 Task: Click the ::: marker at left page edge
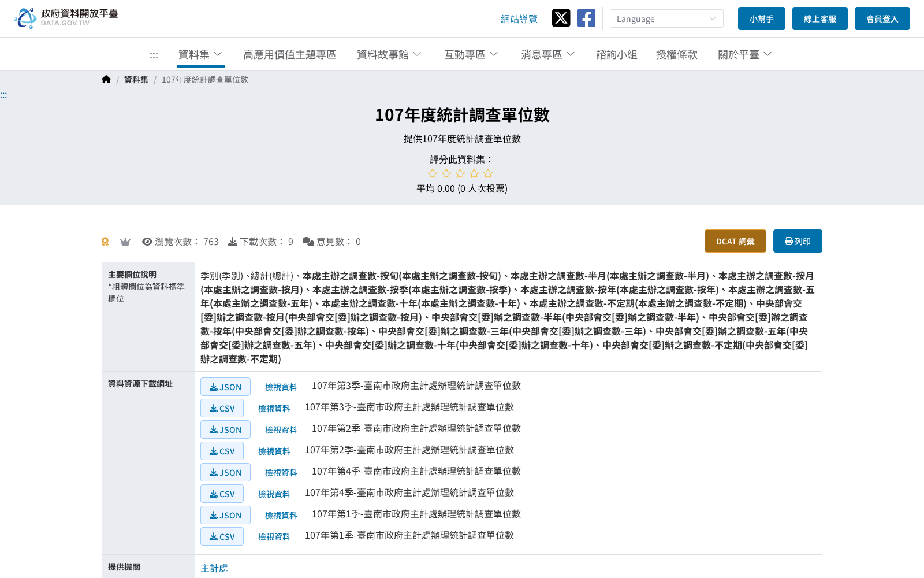(3, 95)
